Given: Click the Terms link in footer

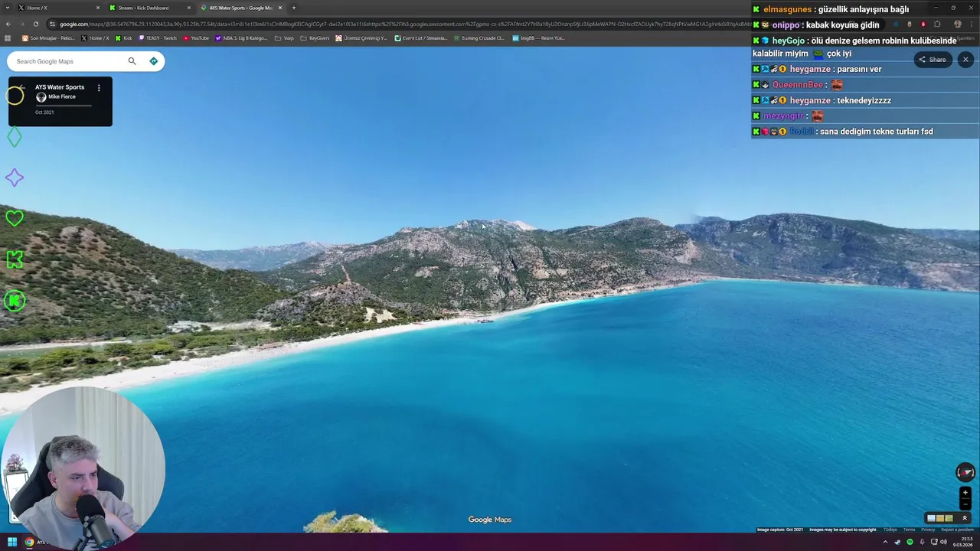Looking at the screenshot, I should (x=909, y=530).
